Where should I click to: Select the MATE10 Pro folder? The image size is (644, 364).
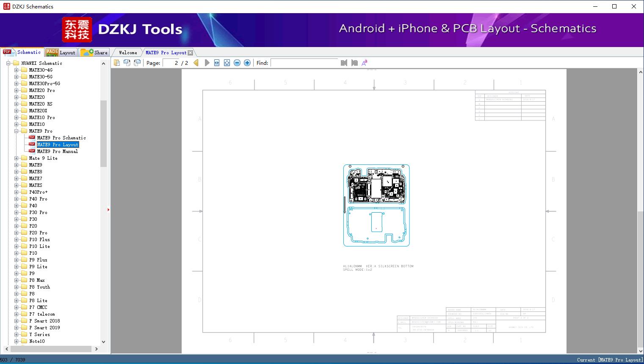pyautogui.click(x=42, y=117)
